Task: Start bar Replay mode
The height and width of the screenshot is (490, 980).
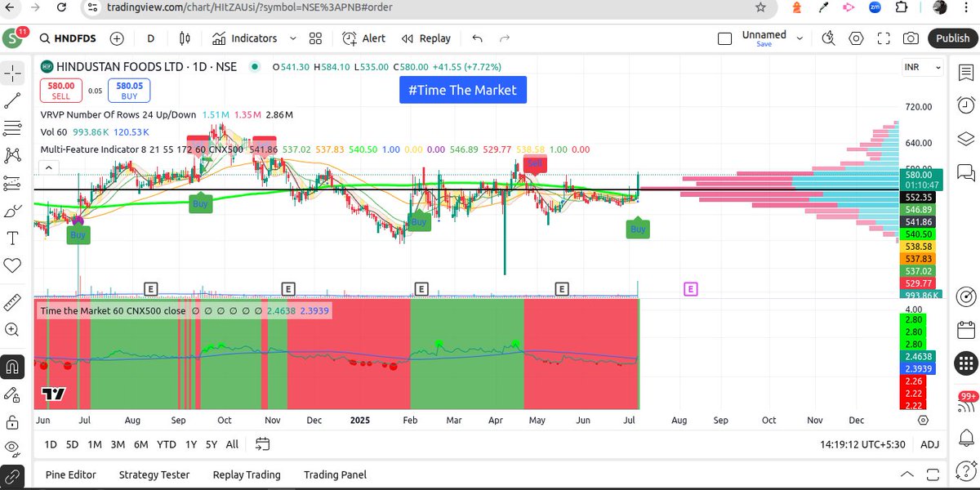Action: click(x=426, y=38)
